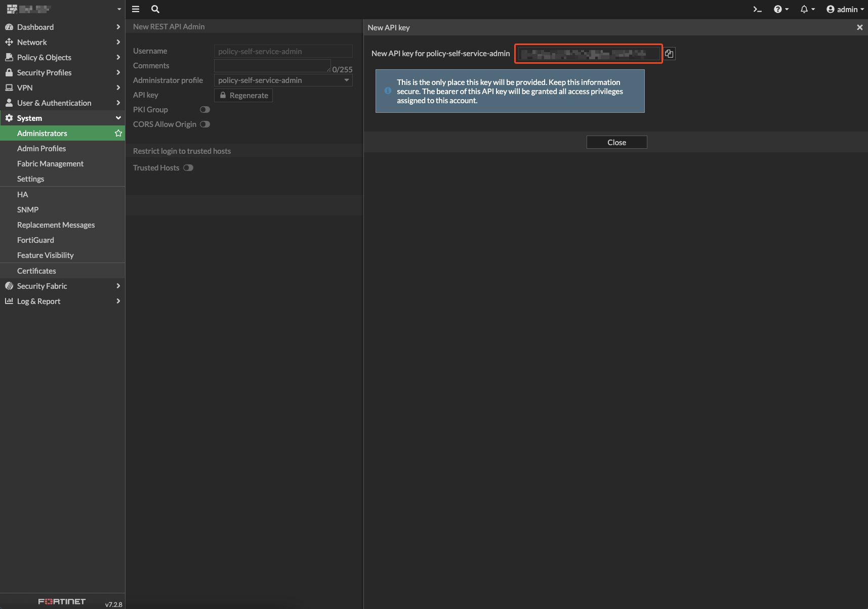
Task: Click the Comments input field
Action: (x=272, y=66)
